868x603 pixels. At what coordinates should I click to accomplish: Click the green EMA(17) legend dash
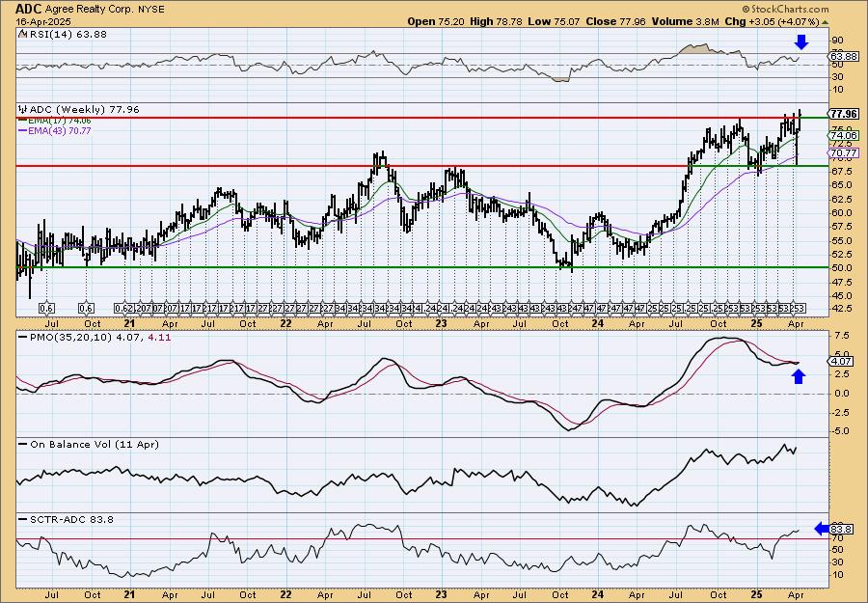coord(22,121)
